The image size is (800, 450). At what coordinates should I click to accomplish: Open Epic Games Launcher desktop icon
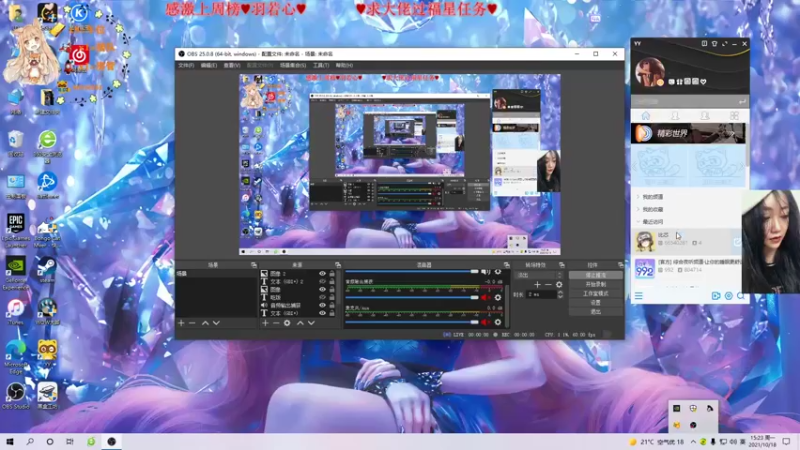click(x=16, y=231)
